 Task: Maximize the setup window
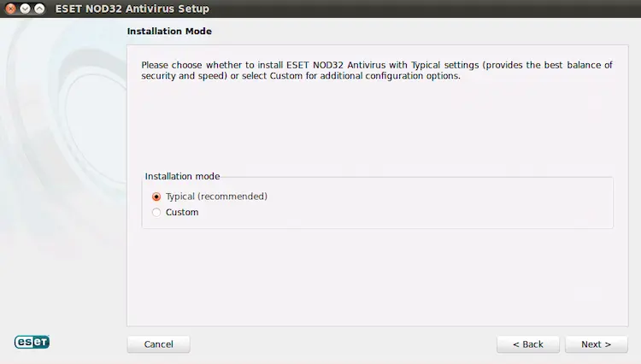point(39,9)
